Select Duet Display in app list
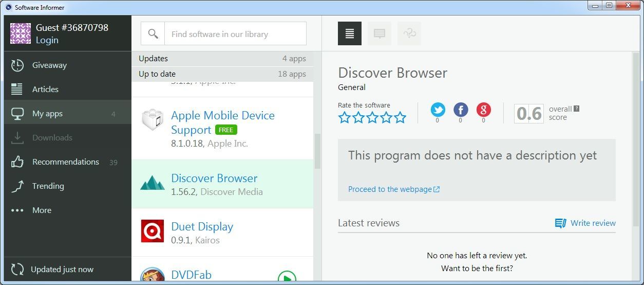Viewport: 644px width, 285px height. pos(222,233)
